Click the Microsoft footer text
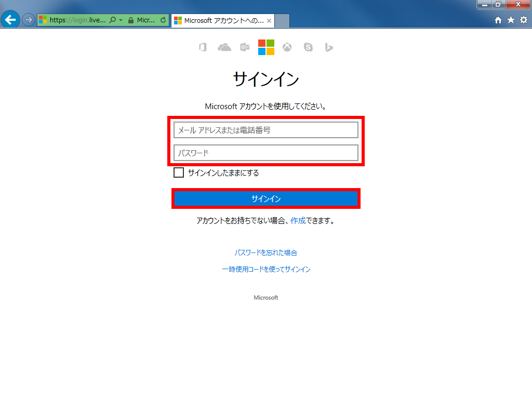Viewport: 532px width, 399px height. click(x=266, y=298)
